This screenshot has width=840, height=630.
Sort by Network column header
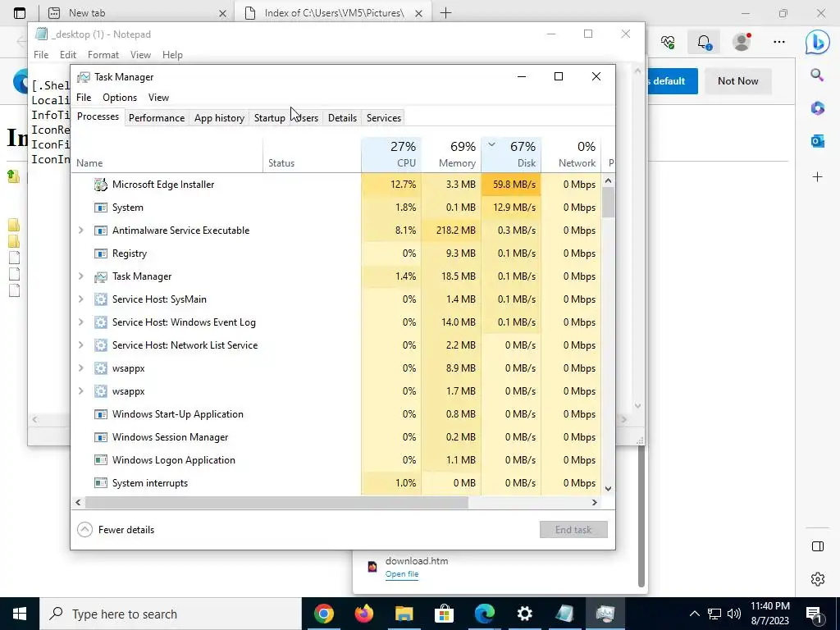tap(571, 154)
